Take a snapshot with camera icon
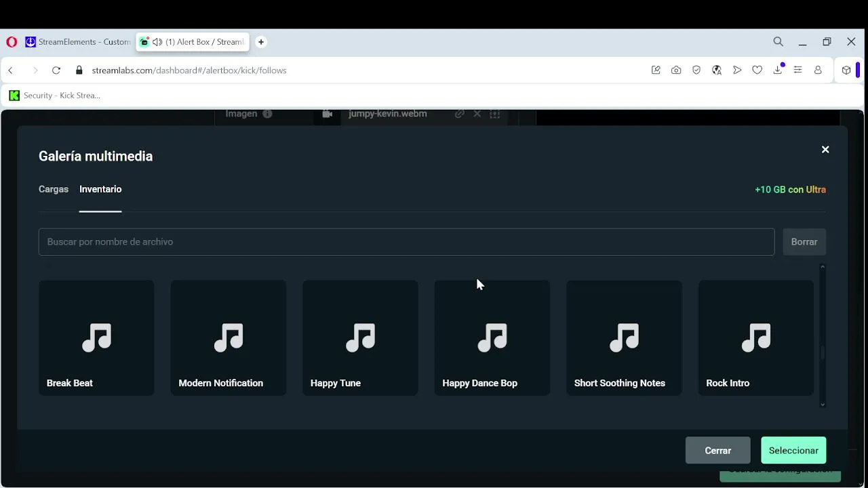The height and width of the screenshot is (488, 868). 676,70
